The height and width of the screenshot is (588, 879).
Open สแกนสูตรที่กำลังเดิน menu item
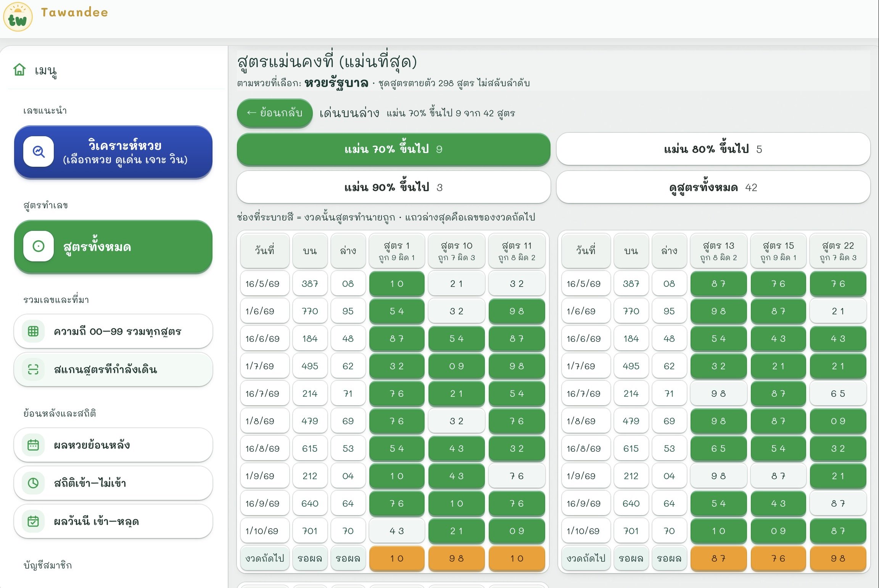[113, 369]
